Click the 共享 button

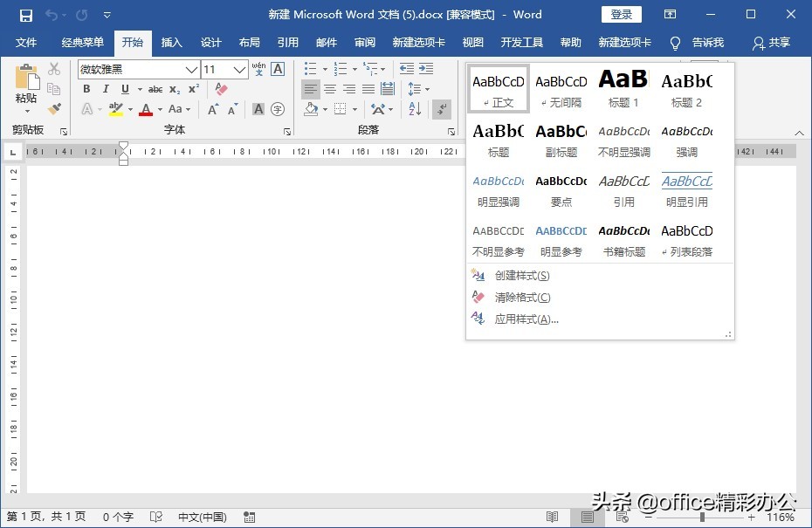(x=772, y=43)
